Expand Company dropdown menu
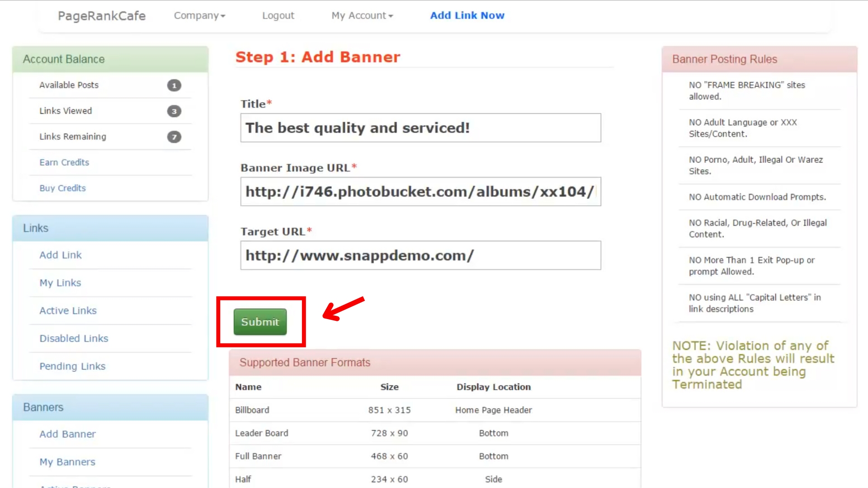 point(199,15)
